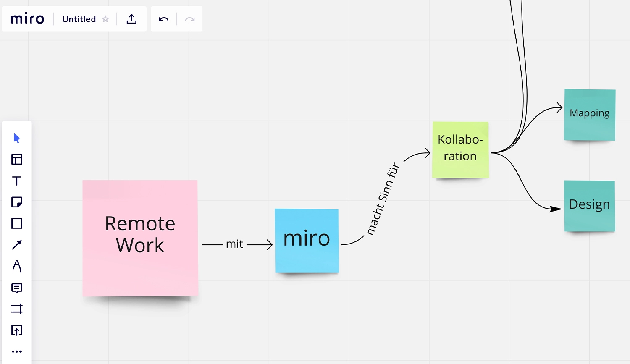This screenshot has width=630, height=364.
Task: Select the teal Design sticky note
Action: pyautogui.click(x=590, y=206)
